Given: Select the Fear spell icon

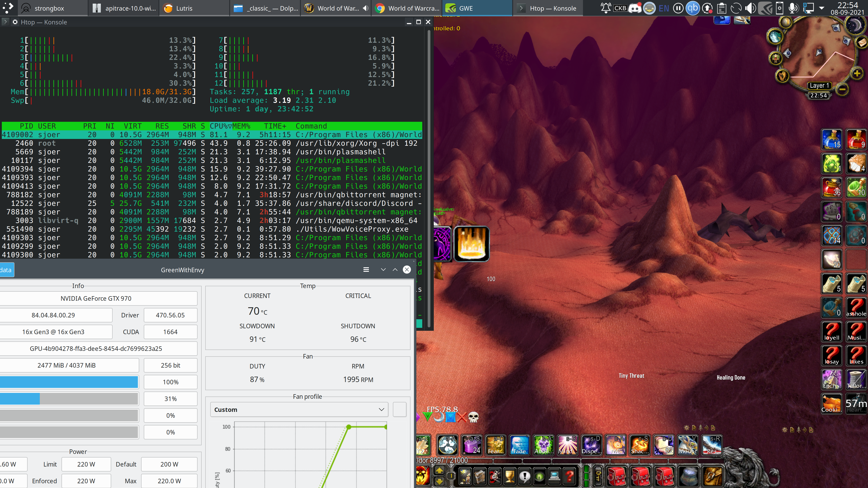Looking at the screenshot, I should pos(495,445).
